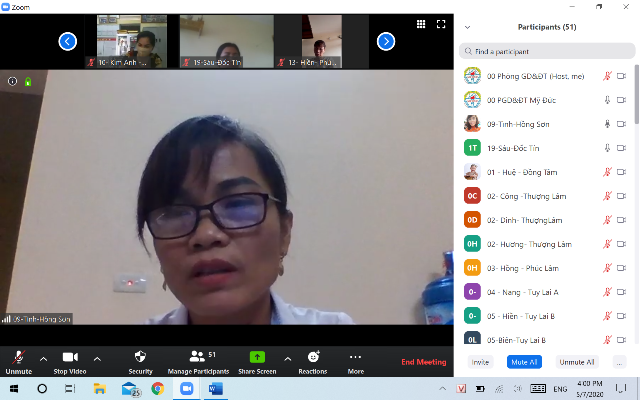Click Unmute All button

click(x=577, y=362)
